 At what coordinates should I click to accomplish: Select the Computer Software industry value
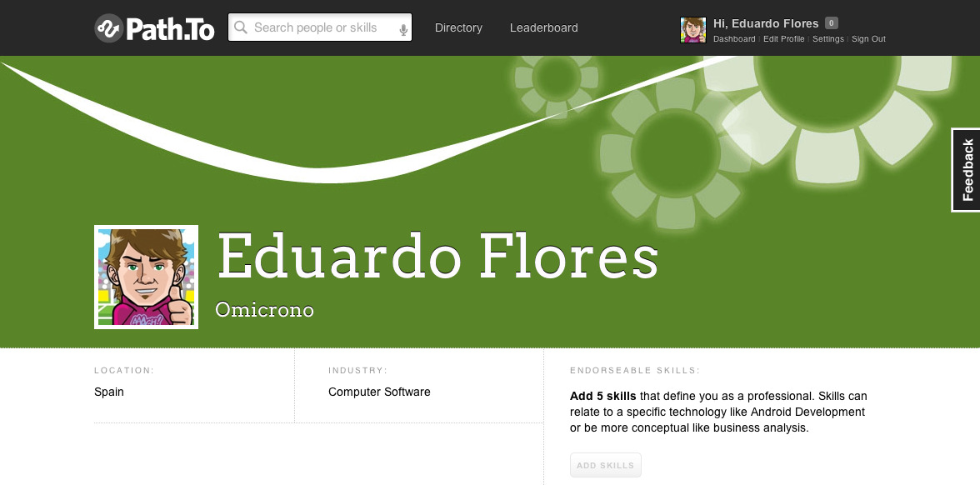[x=379, y=392]
